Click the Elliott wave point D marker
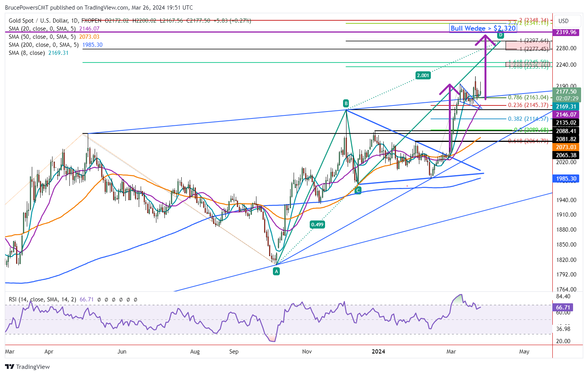 501,35
